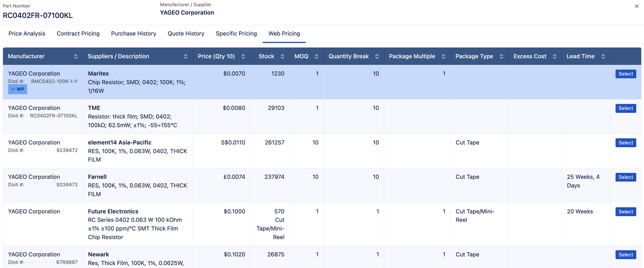Open the Purchase History tab
Viewport: 644px width, 268px height.
(134, 33)
